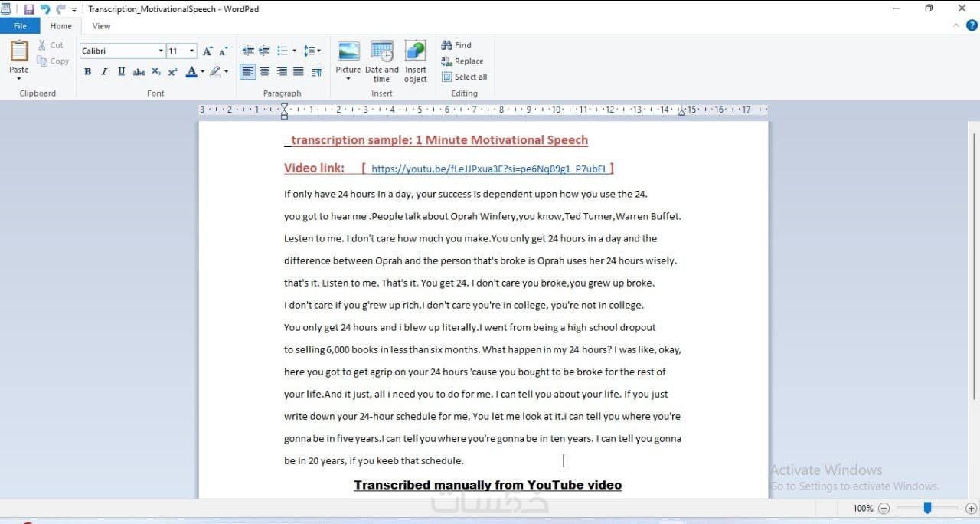Click the Shrink font icon

coord(224,51)
